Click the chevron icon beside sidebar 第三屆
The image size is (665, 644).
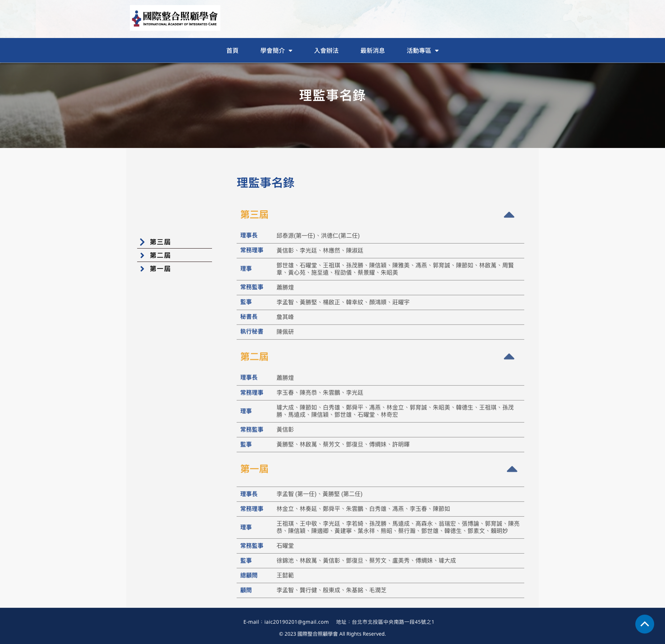click(142, 242)
